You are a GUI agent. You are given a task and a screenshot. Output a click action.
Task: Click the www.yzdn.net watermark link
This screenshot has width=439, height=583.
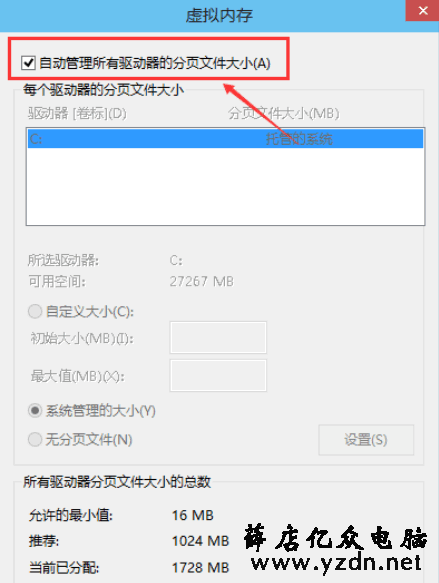pyautogui.click(x=336, y=563)
